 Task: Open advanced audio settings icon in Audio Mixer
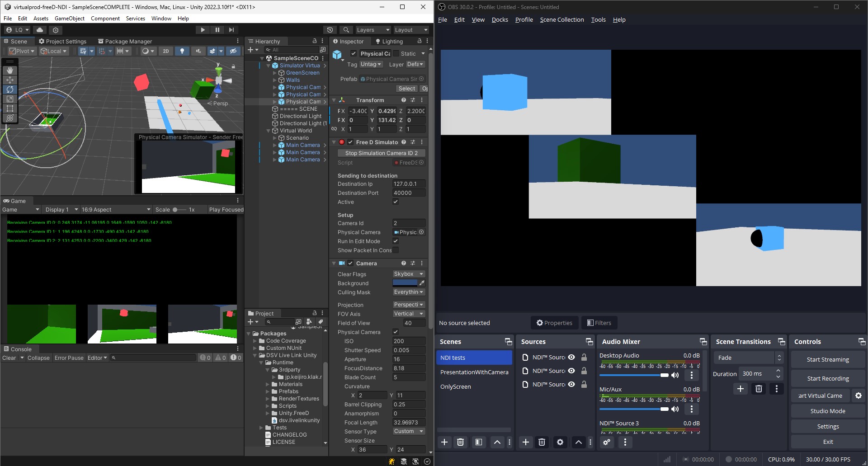pos(607,442)
